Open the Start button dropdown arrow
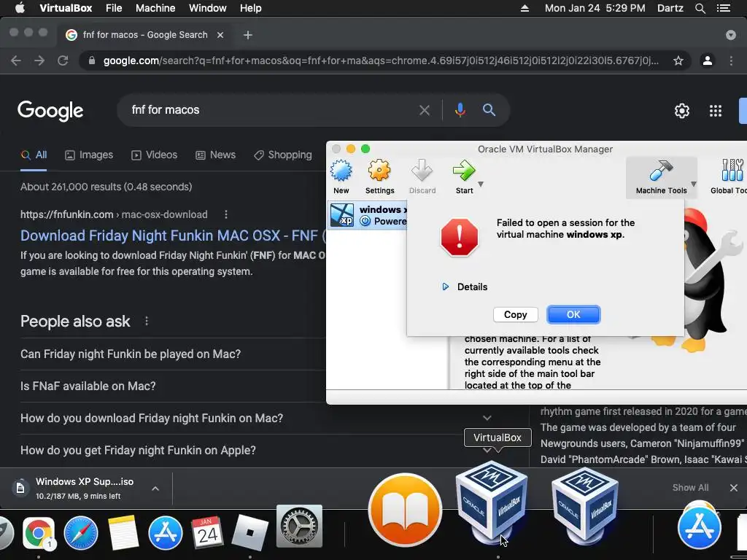Viewport: 747px width, 560px height. [481, 184]
